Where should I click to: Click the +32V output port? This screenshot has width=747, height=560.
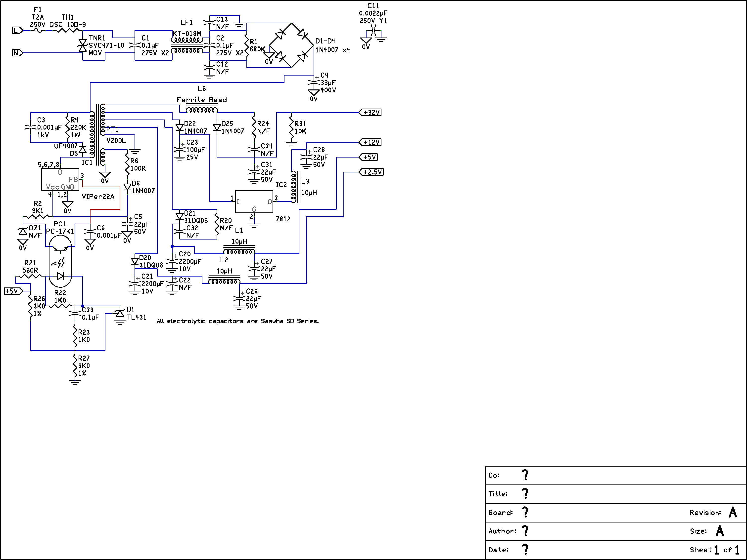(x=370, y=112)
